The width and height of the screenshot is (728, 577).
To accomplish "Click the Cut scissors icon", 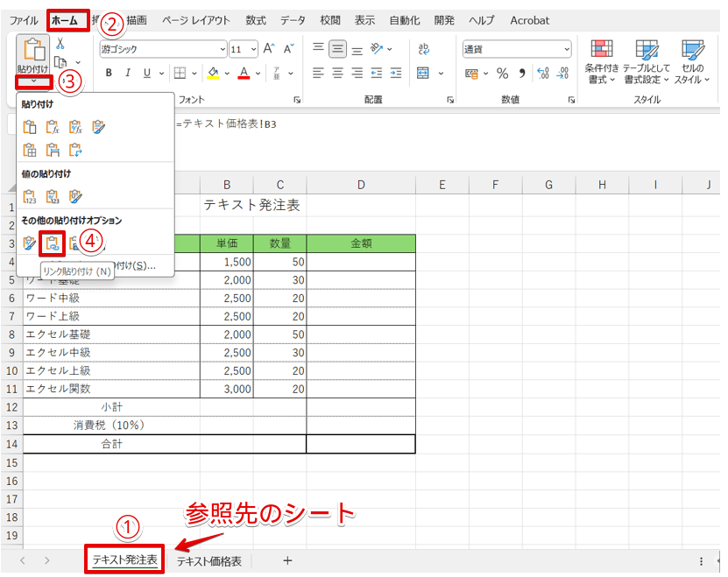I will point(60,44).
